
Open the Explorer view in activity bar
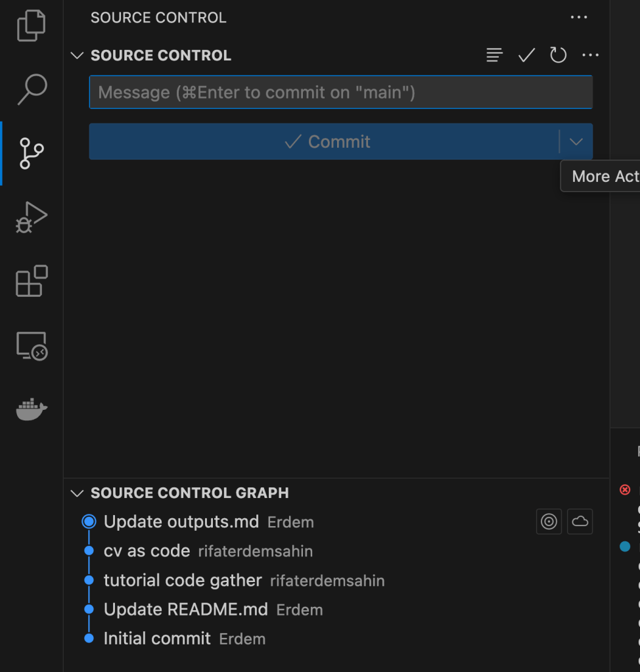point(32,26)
